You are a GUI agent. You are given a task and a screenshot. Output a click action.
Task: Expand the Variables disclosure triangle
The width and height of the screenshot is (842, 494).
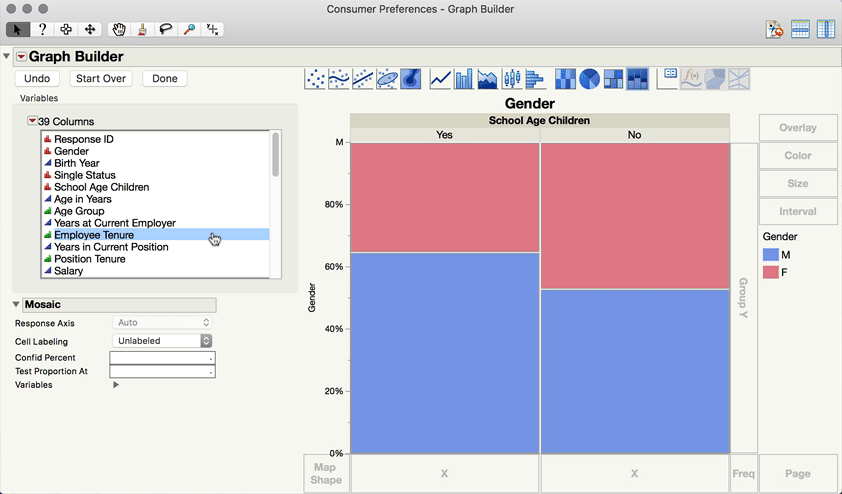(x=115, y=384)
